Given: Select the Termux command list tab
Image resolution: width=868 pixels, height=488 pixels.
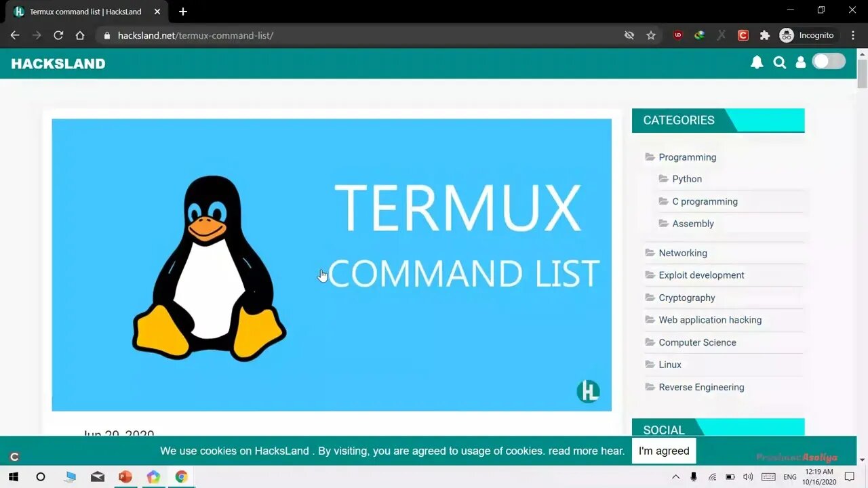Looking at the screenshot, I should [87, 12].
